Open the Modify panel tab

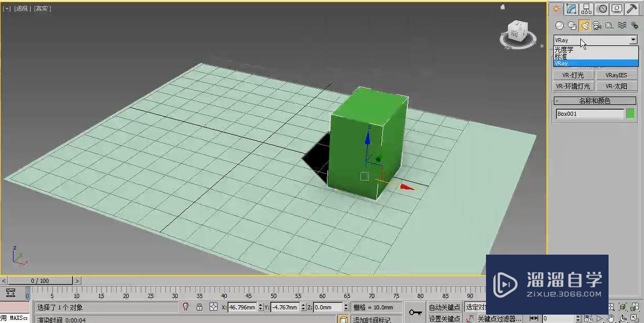pos(572,8)
